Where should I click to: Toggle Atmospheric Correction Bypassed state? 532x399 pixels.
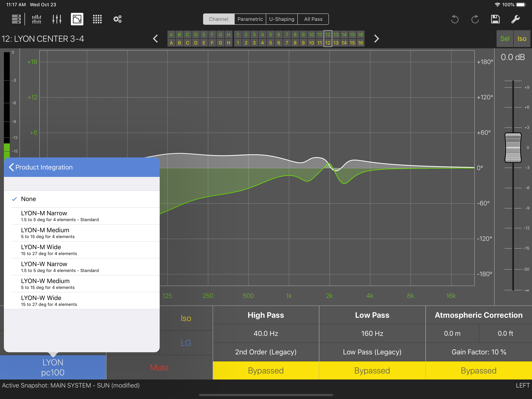pos(479,371)
